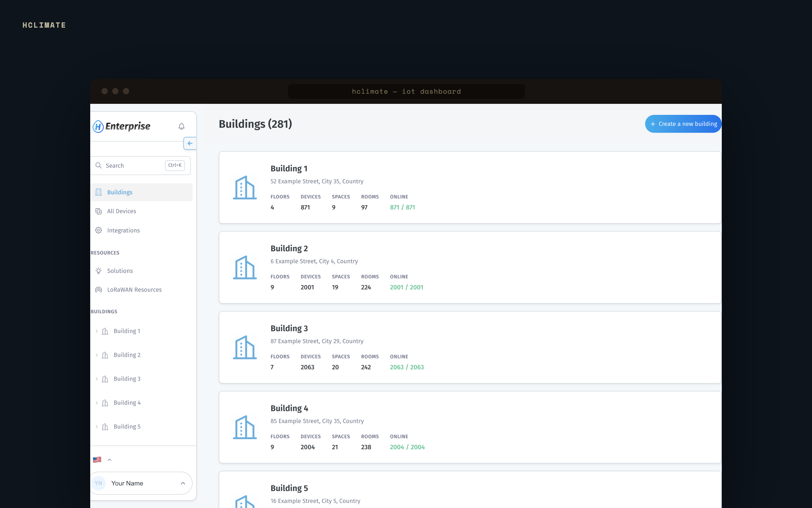This screenshot has height=508, width=812.
Task: Click online value 2004 / 2004
Action: (x=407, y=447)
